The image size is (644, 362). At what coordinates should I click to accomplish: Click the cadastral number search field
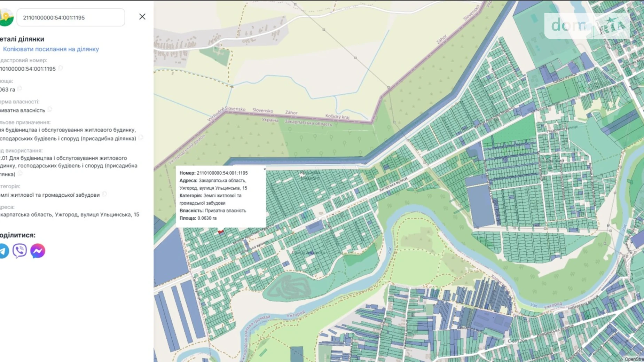pyautogui.click(x=71, y=17)
